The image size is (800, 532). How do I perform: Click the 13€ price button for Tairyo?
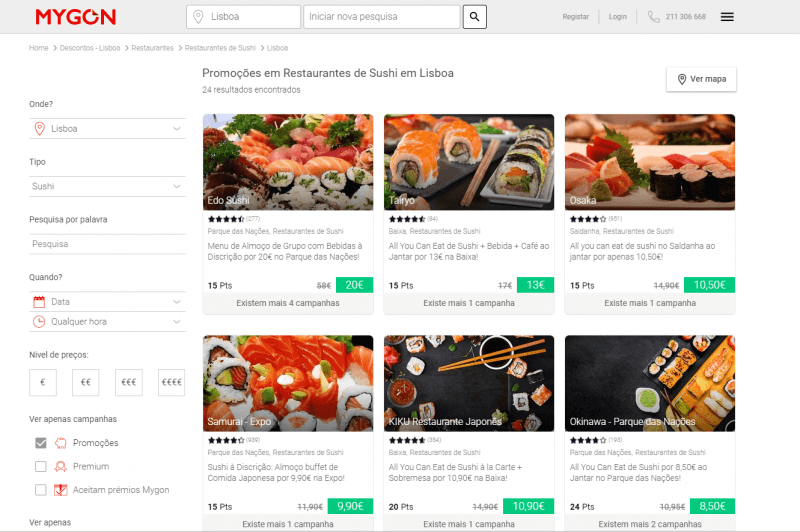pyautogui.click(x=536, y=285)
